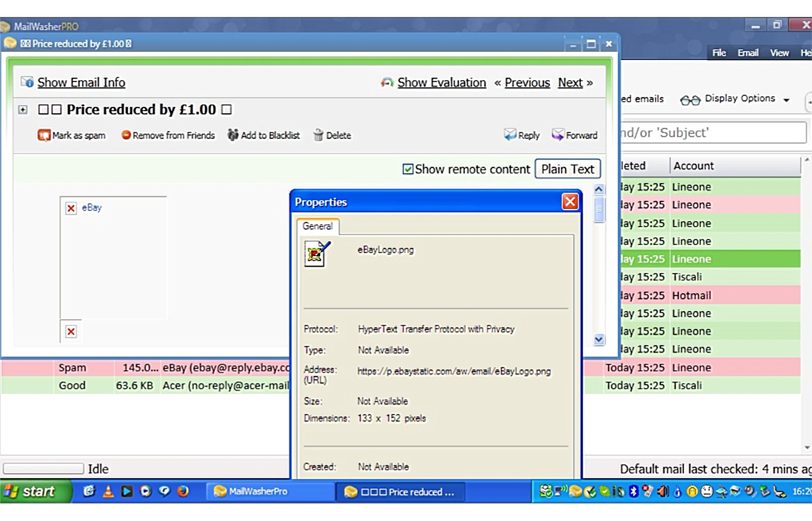
Task: Launch Firefox from quick launch
Action: tap(183, 491)
